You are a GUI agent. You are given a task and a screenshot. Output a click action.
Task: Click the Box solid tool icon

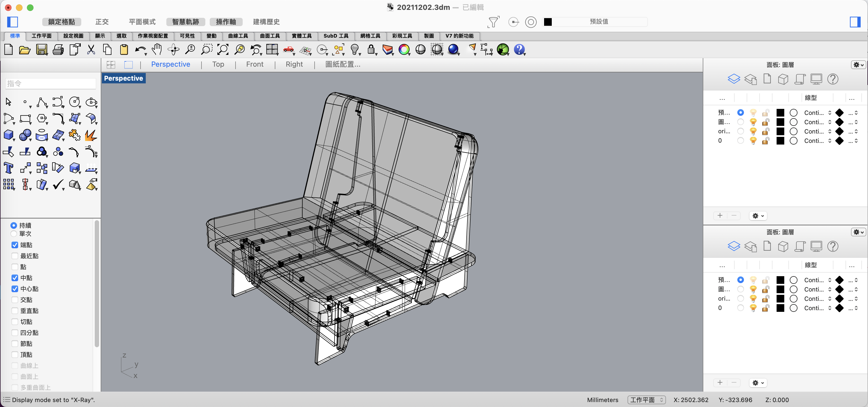pyautogui.click(x=9, y=135)
